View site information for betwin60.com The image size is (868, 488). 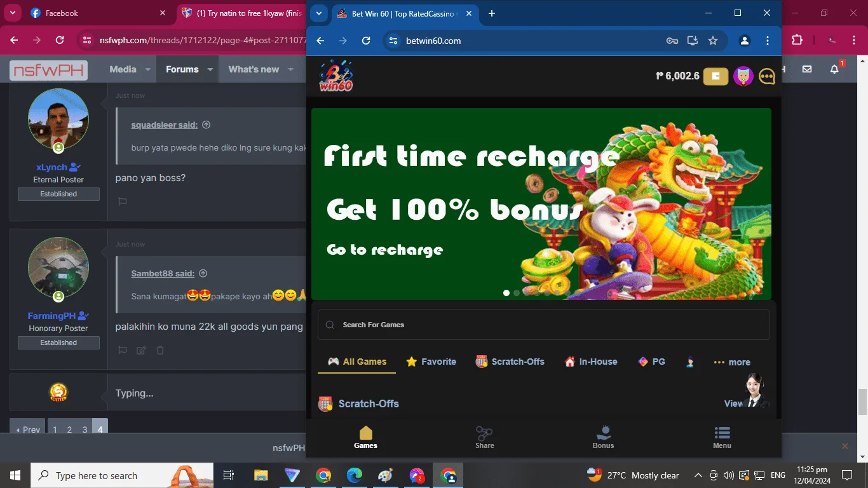point(393,41)
